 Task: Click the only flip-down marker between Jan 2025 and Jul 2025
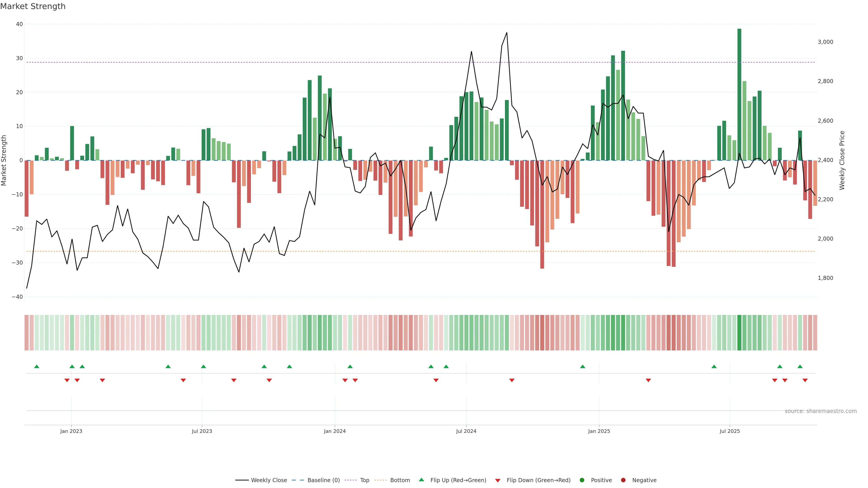point(648,380)
